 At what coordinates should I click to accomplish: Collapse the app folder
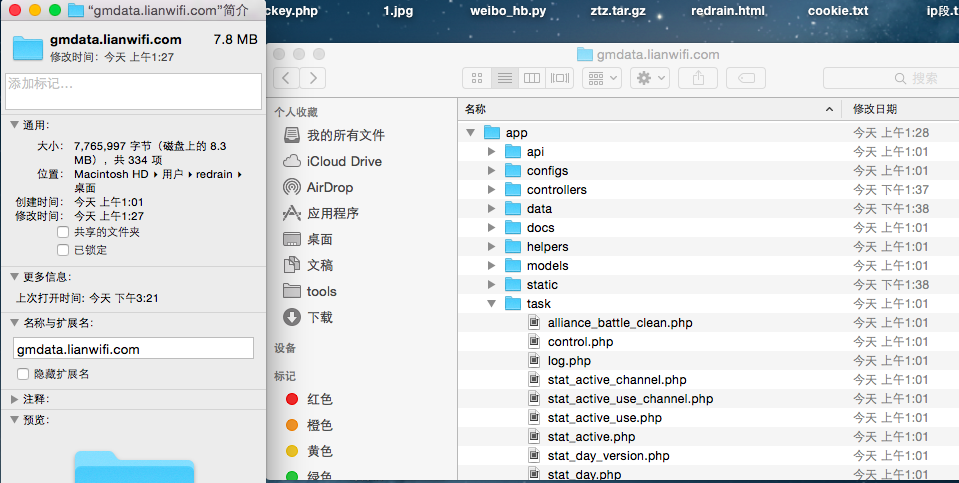pyautogui.click(x=470, y=133)
